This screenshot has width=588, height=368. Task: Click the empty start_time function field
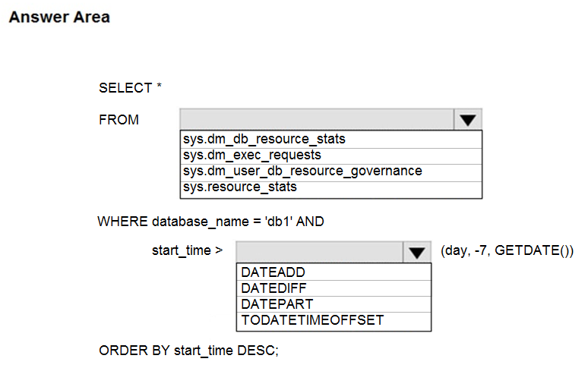(x=319, y=253)
